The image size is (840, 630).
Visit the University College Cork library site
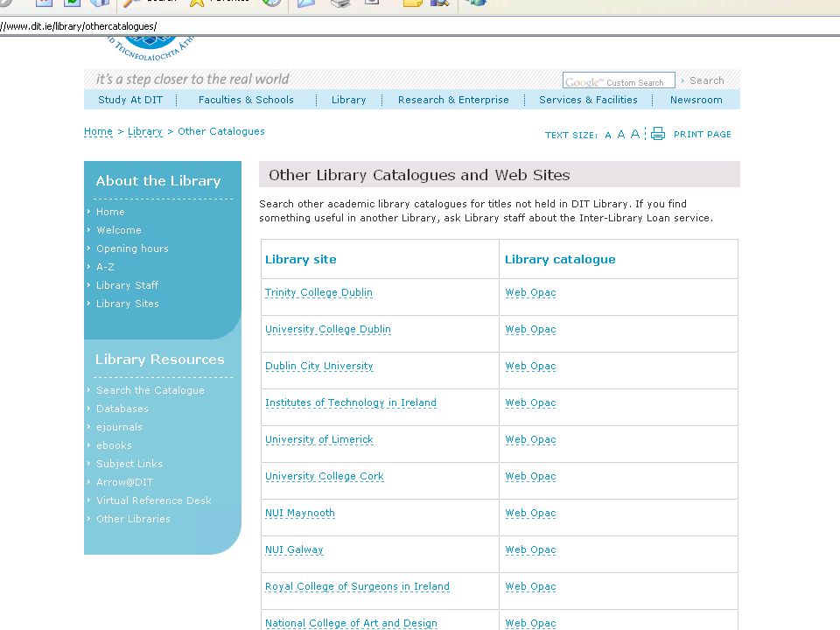click(x=324, y=476)
